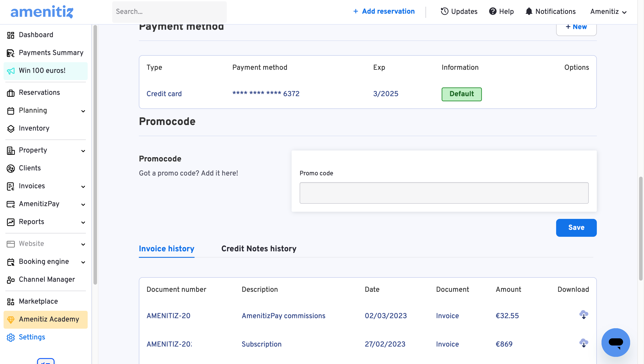This screenshot has width=644, height=364.
Task: Open the Amenitiz account dropdown
Action: pos(608,11)
